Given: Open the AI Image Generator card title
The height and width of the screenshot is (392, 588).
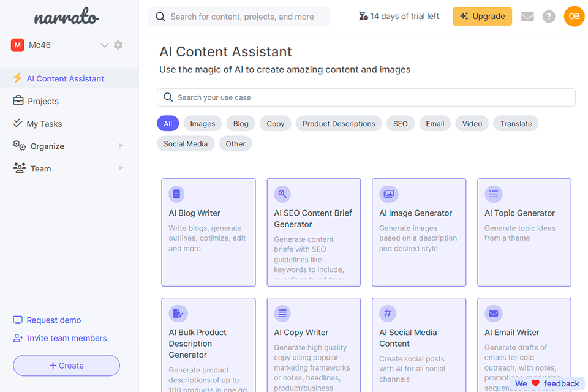Looking at the screenshot, I should (415, 213).
